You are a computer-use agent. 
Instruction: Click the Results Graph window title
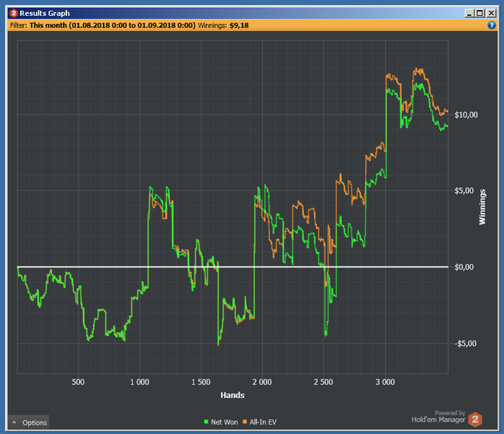point(45,13)
